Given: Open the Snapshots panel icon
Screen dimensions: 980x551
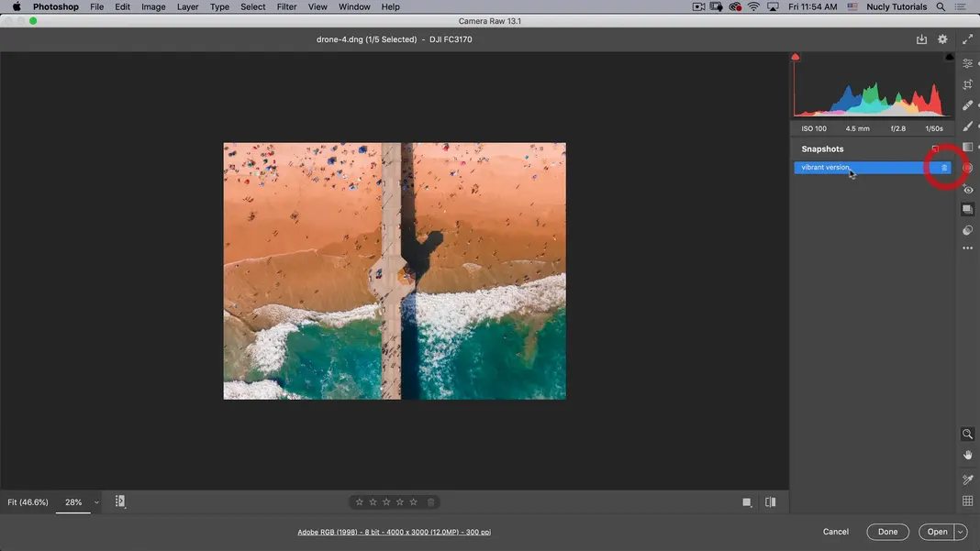Looking at the screenshot, I should coord(967,209).
